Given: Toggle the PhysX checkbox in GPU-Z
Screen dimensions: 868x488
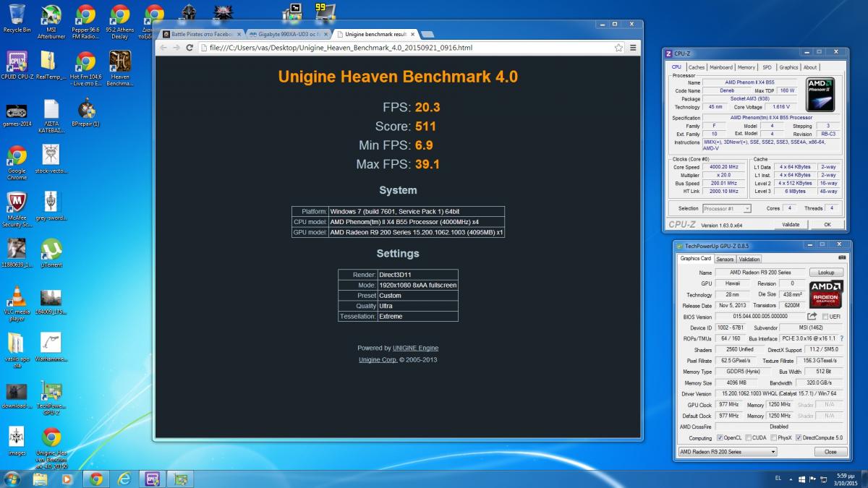Looking at the screenshot, I should (x=773, y=437).
